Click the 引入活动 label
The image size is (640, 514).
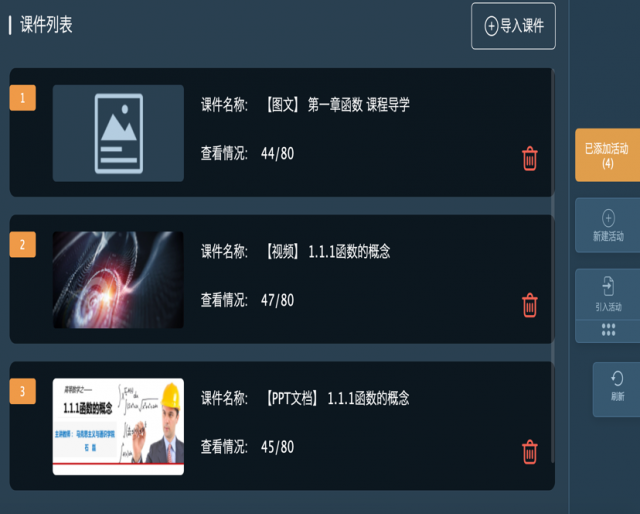point(608,307)
